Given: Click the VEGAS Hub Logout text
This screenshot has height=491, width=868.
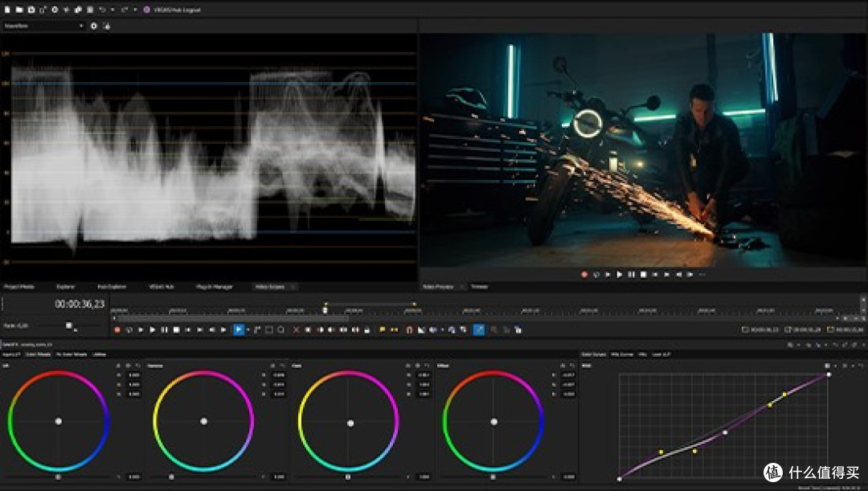Looking at the screenshot, I should (x=177, y=10).
